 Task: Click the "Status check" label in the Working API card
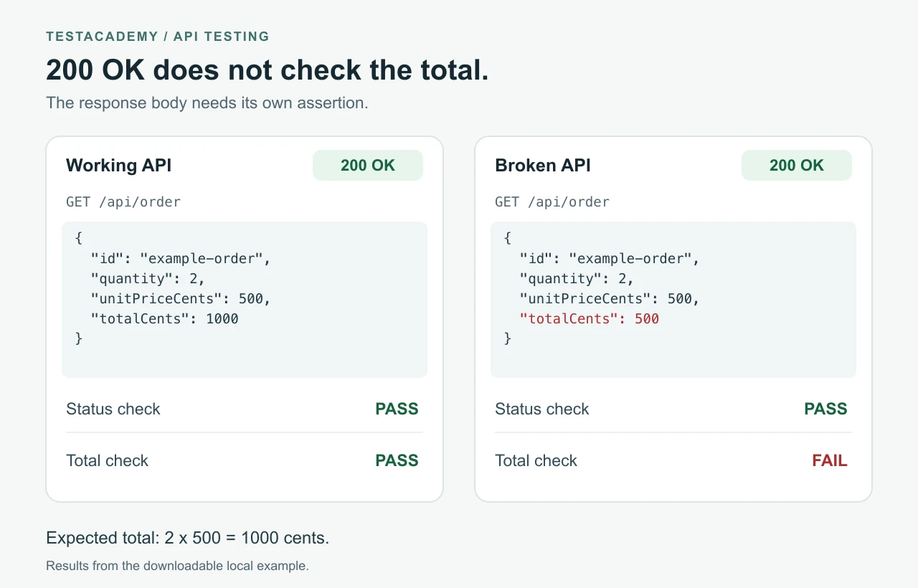113,409
